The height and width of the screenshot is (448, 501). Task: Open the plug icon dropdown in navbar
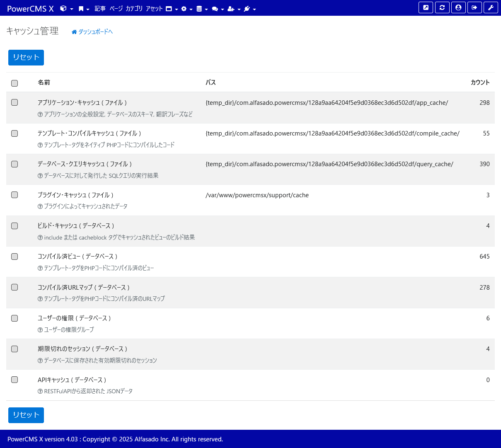[249, 9]
